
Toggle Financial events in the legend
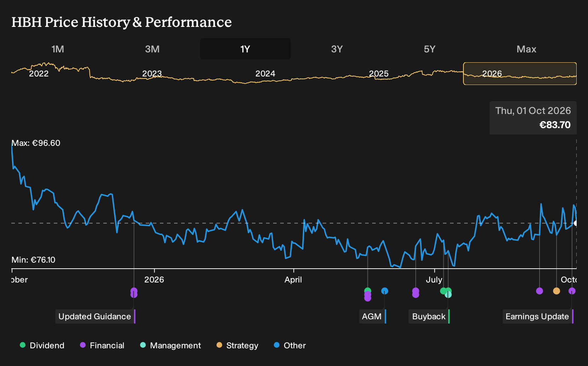point(102,345)
